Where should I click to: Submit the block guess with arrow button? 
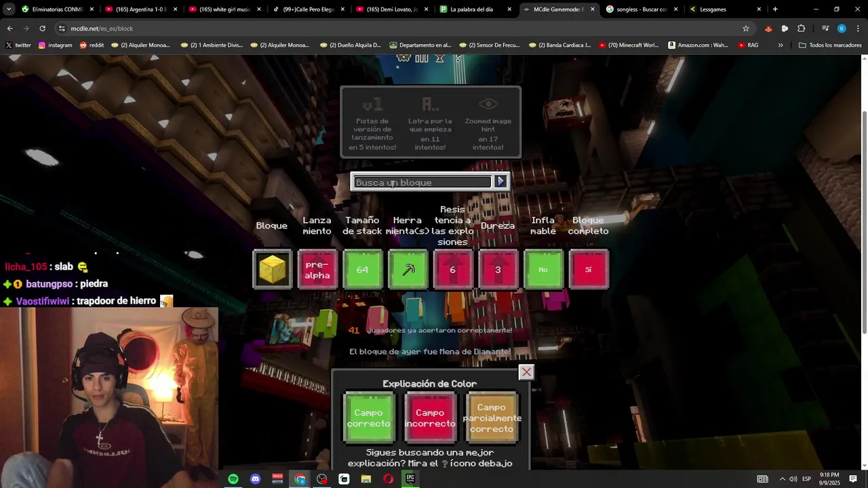tap(500, 182)
